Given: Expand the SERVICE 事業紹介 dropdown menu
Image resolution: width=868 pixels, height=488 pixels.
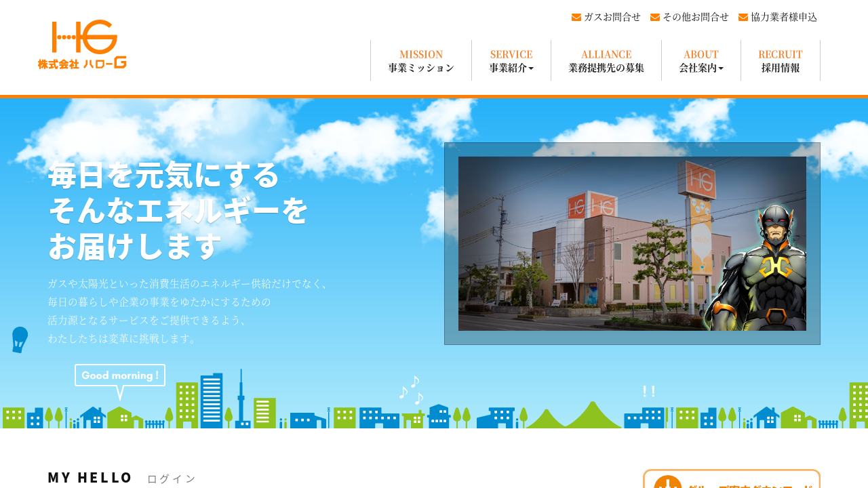Looking at the screenshot, I should pyautogui.click(x=511, y=60).
